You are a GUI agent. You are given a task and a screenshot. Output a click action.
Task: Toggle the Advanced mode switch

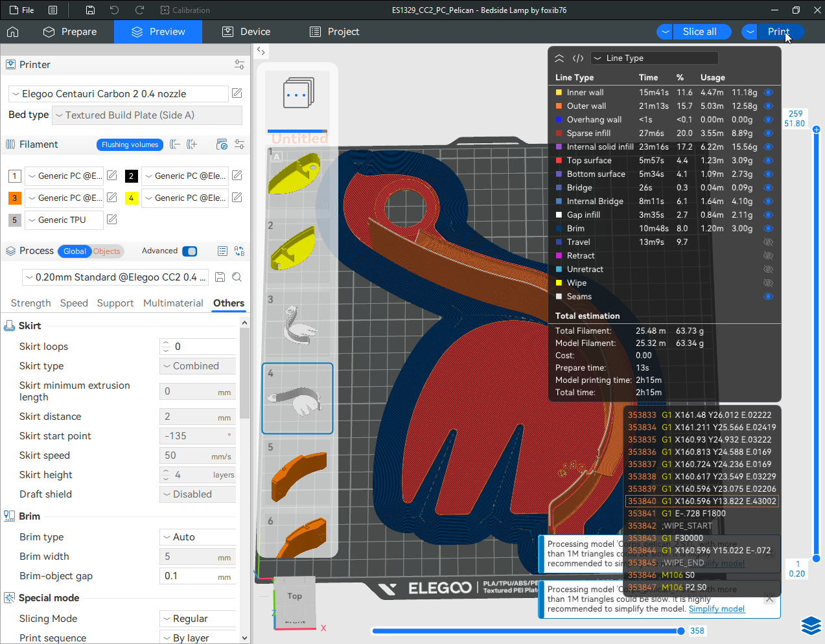coord(189,251)
